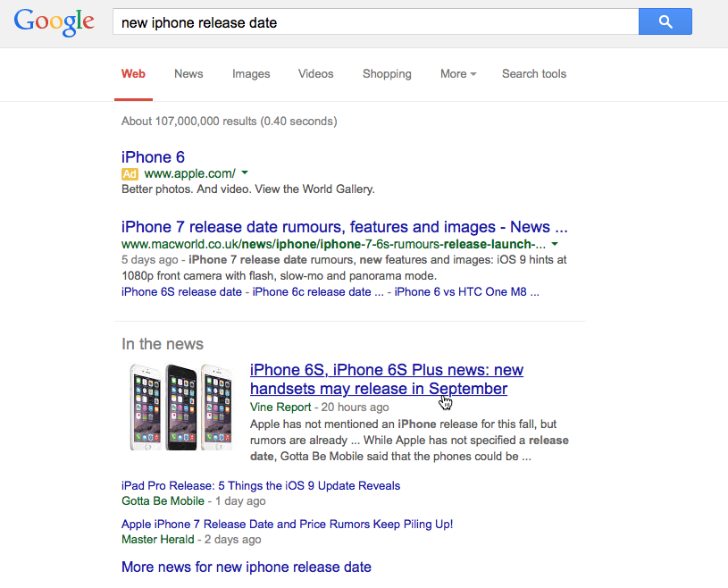Image resolution: width=728 pixels, height=588 pixels.
Task: Open the dropdown arrow beside the Macworld URL
Action: click(554, 243)
